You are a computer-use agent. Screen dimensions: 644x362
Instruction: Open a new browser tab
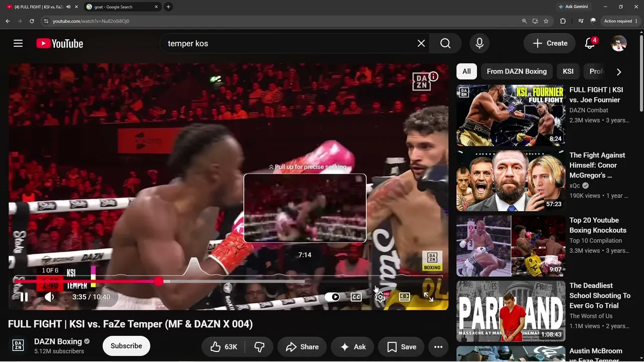168,7
